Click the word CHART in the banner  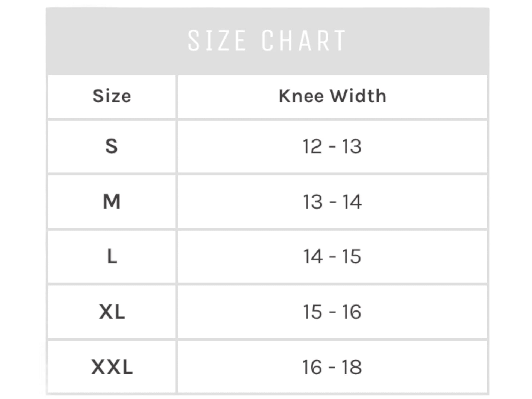[x=304, y=40]
